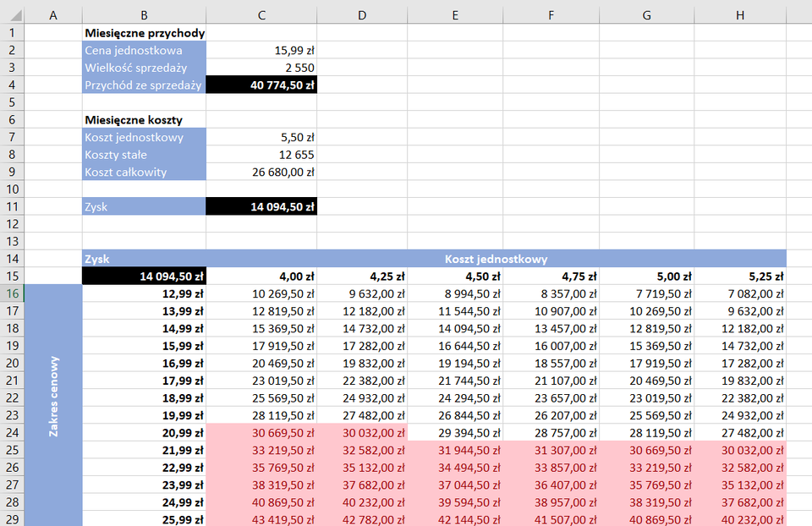Select column C header

click(261, 15)
